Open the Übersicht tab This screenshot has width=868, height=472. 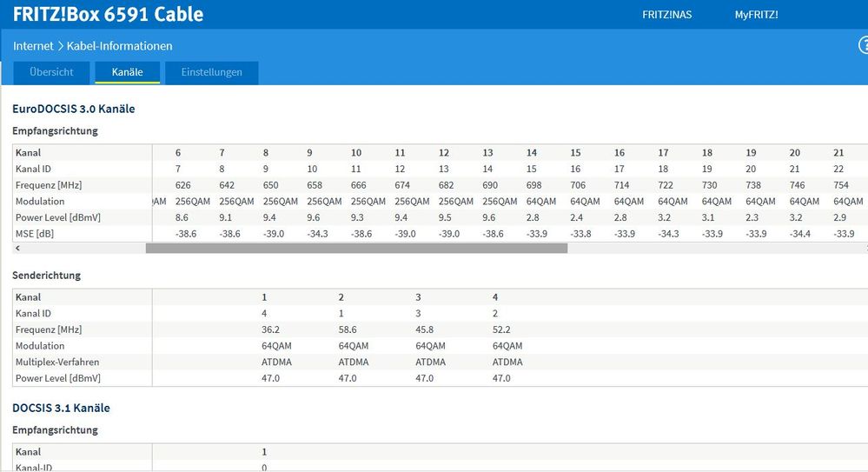click(x=51, y=72)
